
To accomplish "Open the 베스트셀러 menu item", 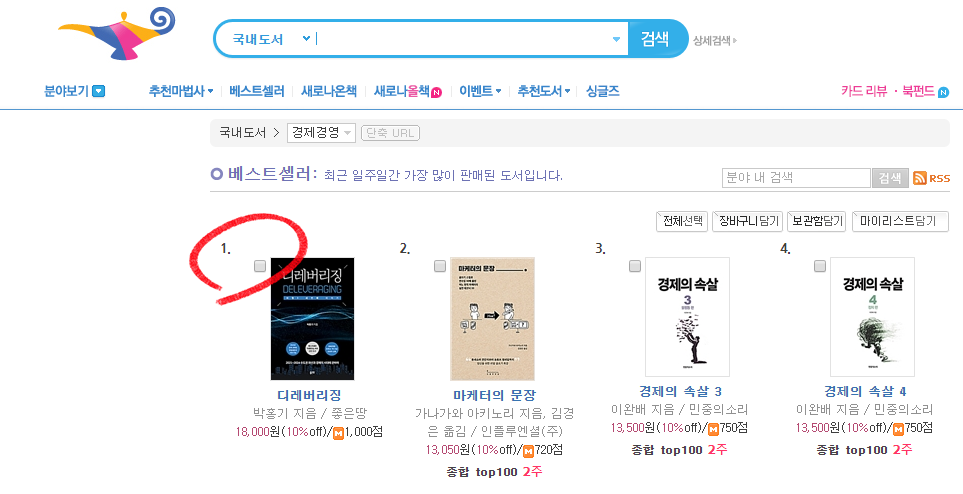I will point(257,92).
